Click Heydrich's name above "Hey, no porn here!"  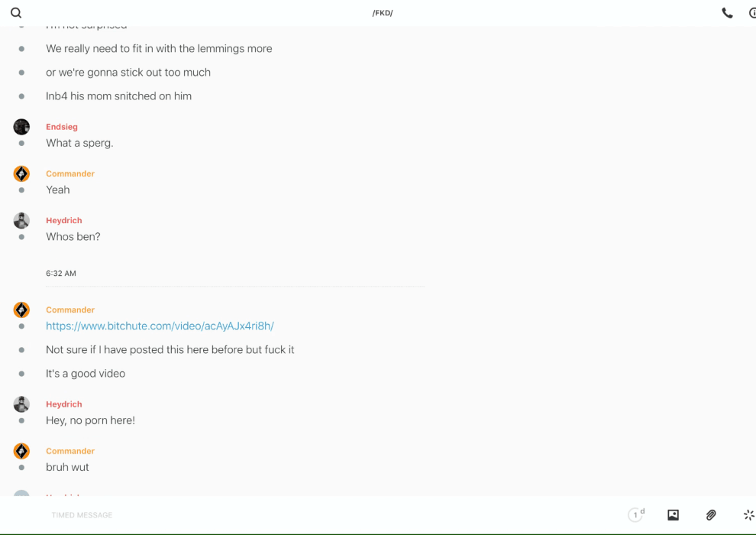click(64, 404)
